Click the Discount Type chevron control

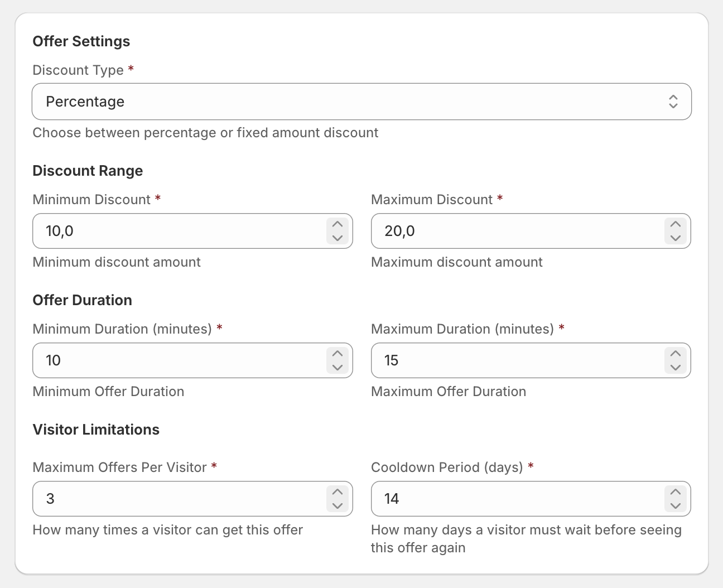[674, 102]
